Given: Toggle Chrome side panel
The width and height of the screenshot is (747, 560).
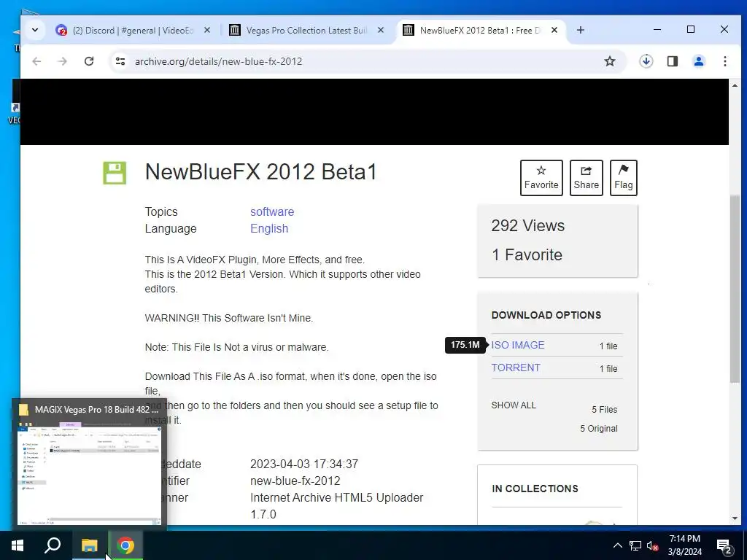Looking at the screenshot, I should click(x=672, y=61).
